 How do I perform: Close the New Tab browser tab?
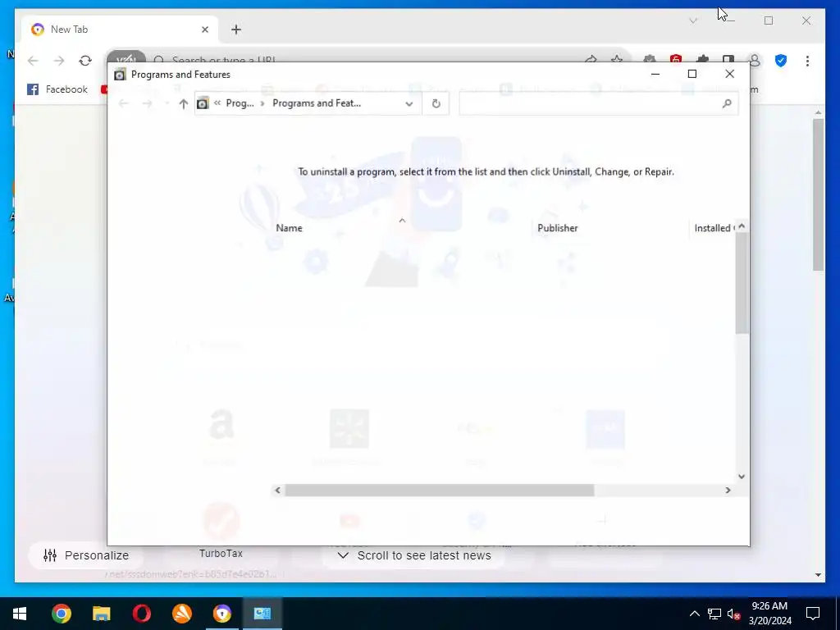tap(204, 30)
